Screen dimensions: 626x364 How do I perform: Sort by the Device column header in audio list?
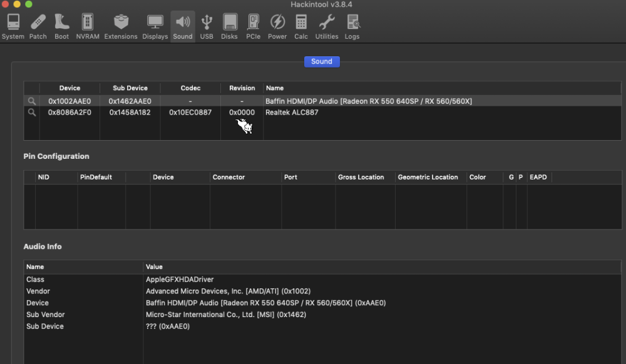point(70,88)
